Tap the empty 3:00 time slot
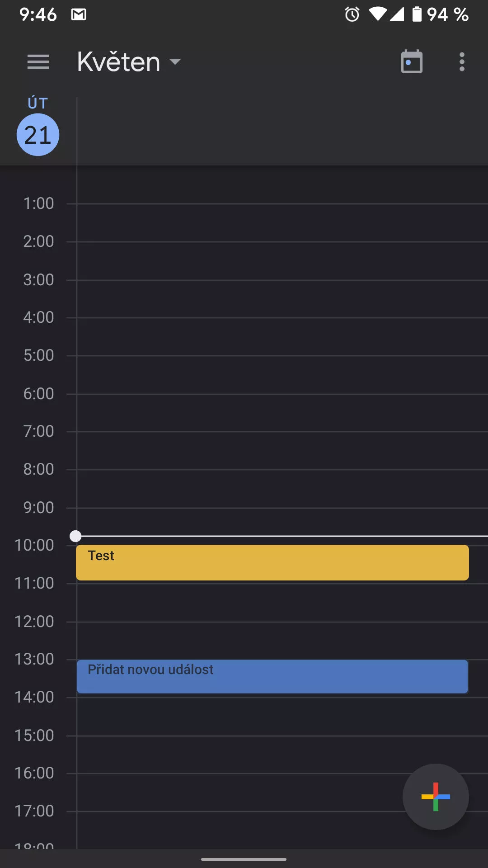 (282, 299)
